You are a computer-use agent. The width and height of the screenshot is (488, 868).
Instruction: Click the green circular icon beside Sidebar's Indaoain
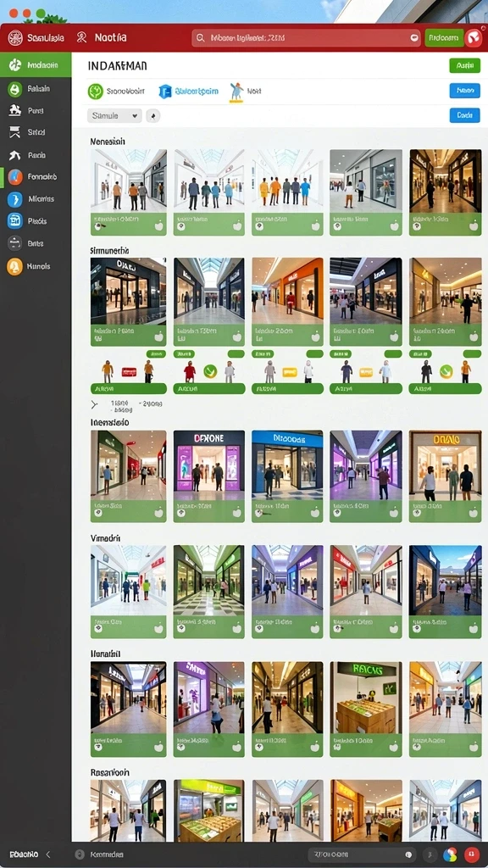(15, 65)
